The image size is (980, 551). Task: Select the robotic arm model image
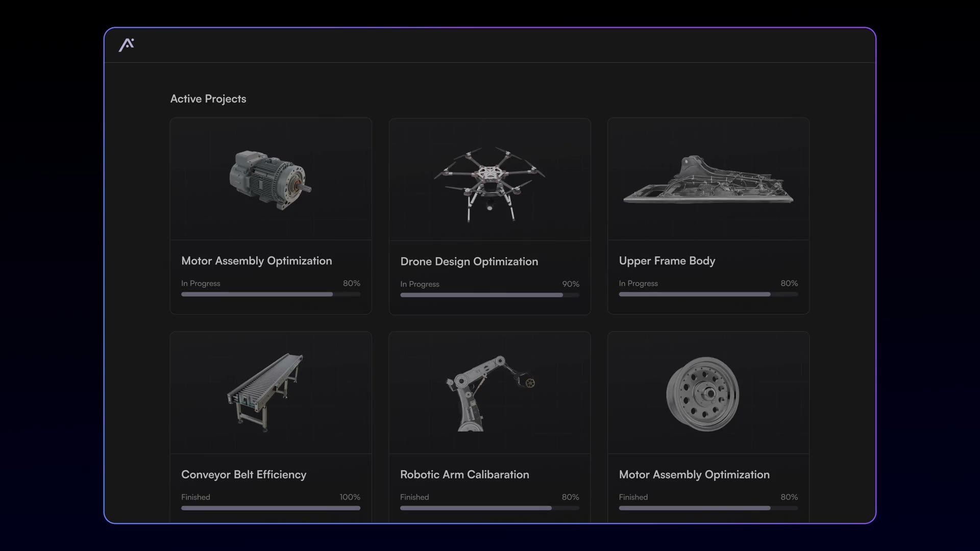(x=491, y=393)
